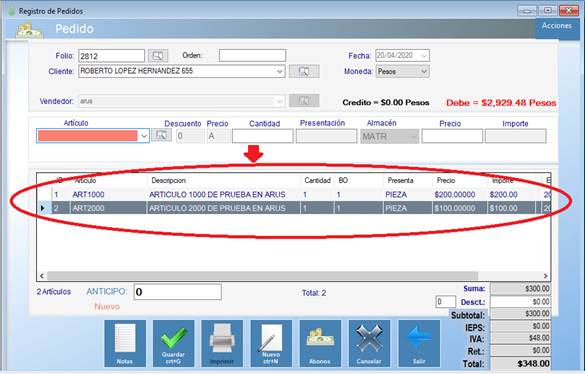The image size is (585, 374).
Task: Click description ARTICULO 2000 DE PRUEBA EN ARUS
Action: tap(217, 208)
